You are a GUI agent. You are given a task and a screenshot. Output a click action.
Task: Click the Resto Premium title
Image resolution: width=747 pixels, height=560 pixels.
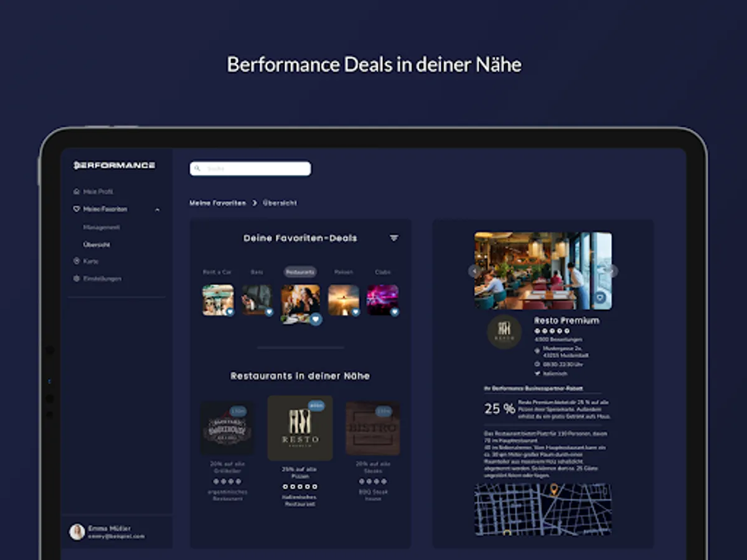point(567,320)
